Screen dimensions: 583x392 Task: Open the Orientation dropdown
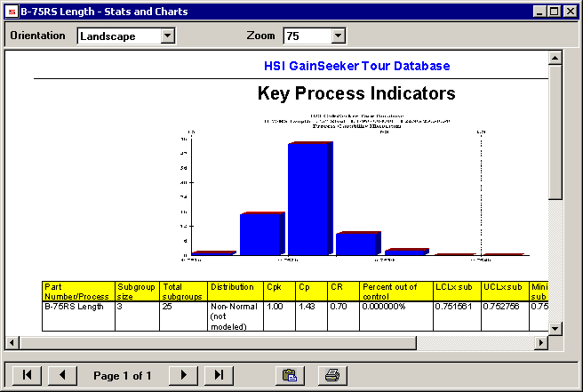[167, 36]
